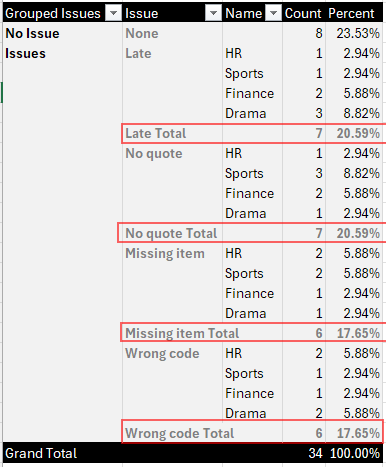386x467 pixels.
Task: Select the Late issue label cell
Action: 138,53
